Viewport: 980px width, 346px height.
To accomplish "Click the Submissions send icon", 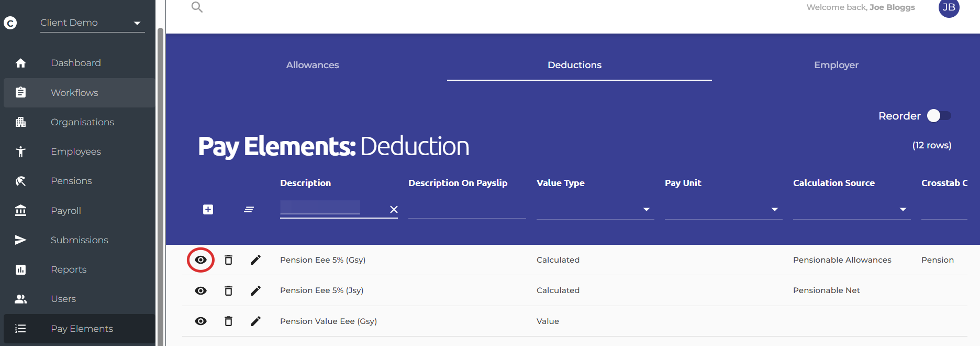I will (x=20, y=240).
